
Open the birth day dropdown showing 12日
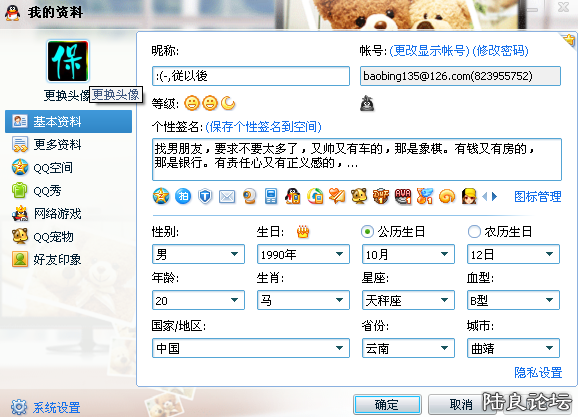pos(513,254)
